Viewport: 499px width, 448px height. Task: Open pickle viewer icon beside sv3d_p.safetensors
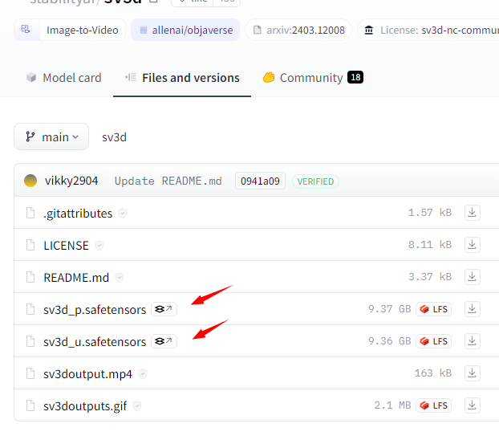(x=164, y=309)
